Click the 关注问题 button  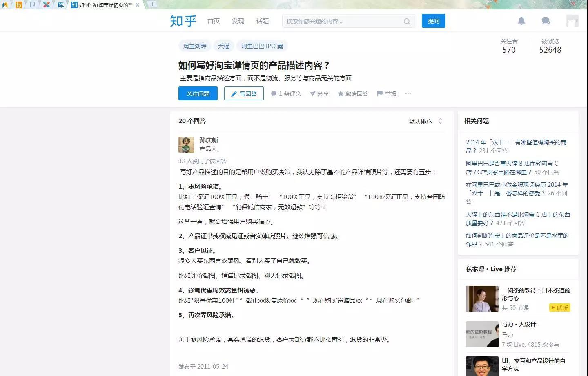(198, 93)
